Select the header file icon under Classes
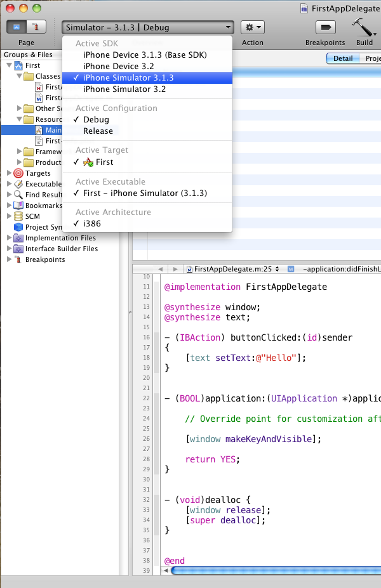The image size is (381, 588). point(39,88)
